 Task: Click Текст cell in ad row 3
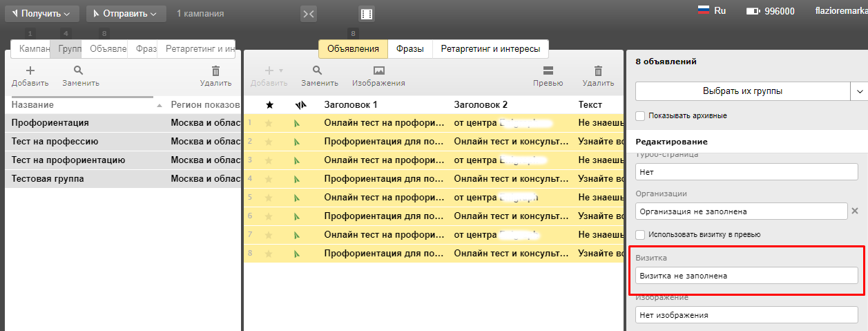(600, 160)
